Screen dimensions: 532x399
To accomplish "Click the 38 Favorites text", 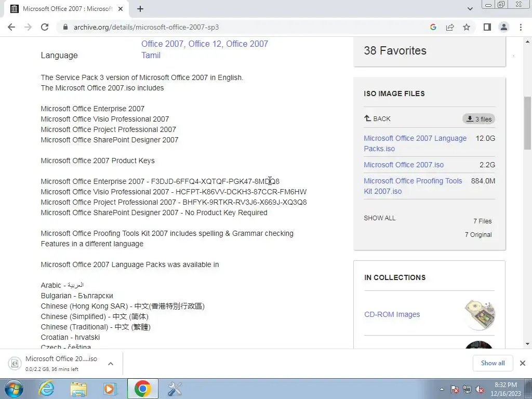I will tap(395, 50).
